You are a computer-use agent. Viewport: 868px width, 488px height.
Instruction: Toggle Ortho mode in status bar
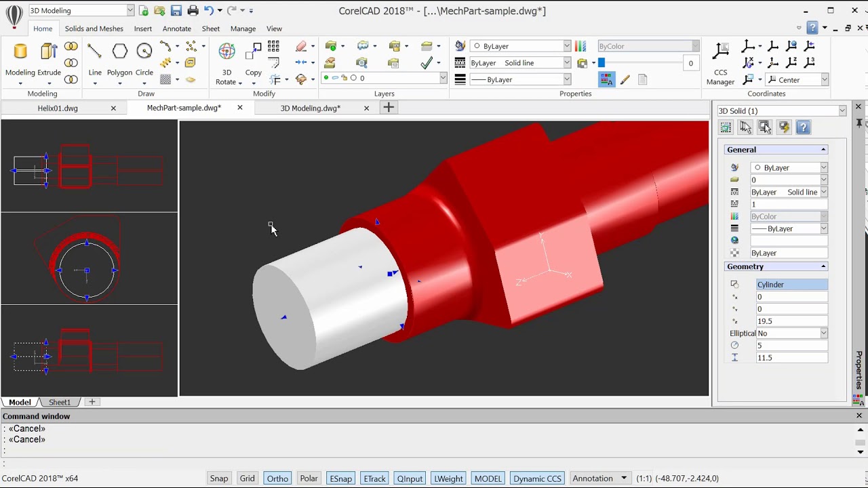tap(277, 479)
